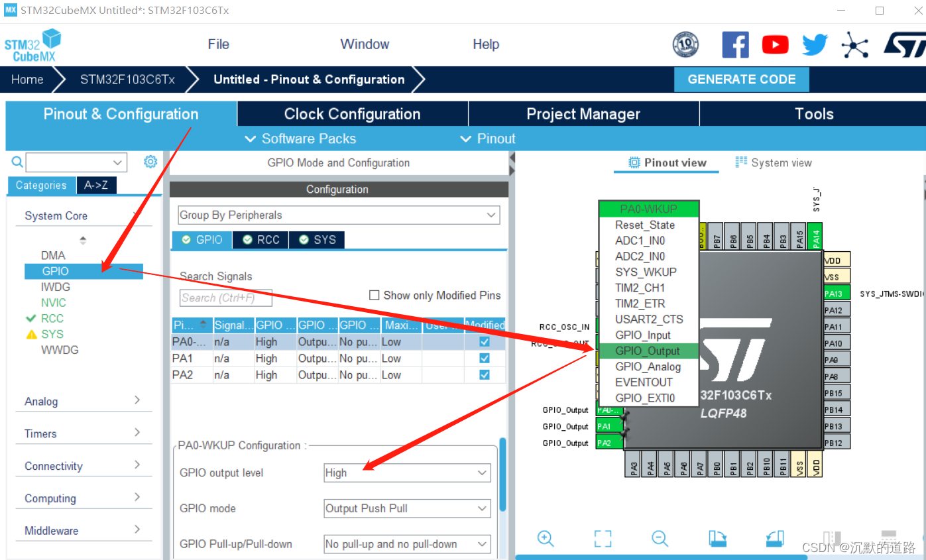Expand the Connectivity category
The width and height of the screenshot is (926, 560).
coord(84,466)
